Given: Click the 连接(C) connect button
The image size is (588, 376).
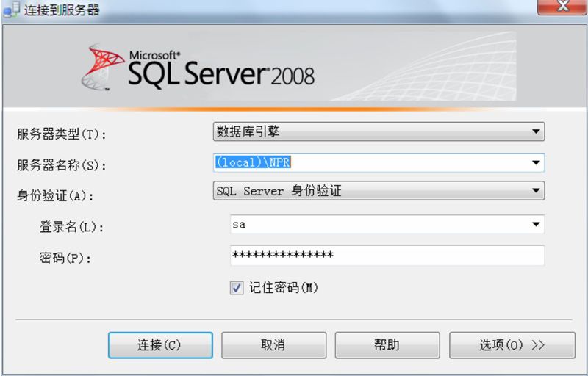Looking at the screenshot, I should [160, 345].
